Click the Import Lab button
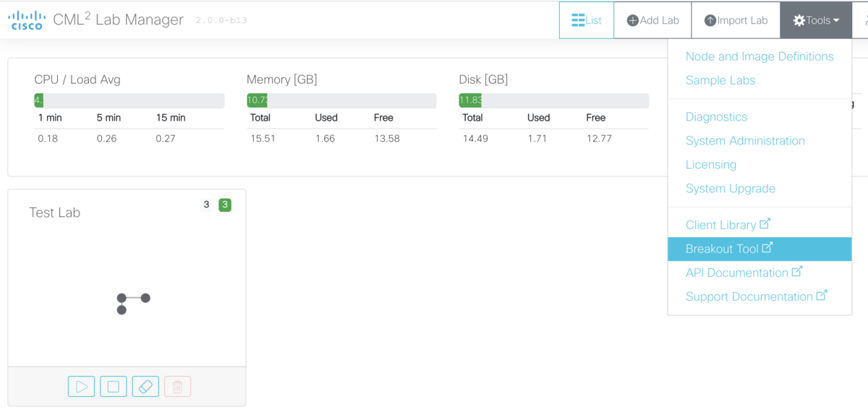868x420 pixels. pos(736,20)
